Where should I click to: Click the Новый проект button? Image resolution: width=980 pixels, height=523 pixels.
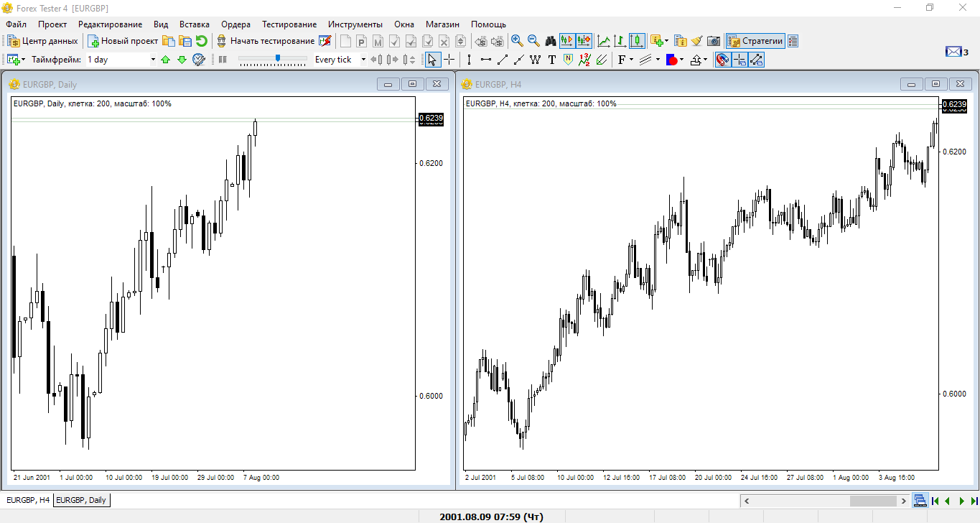click(x=123, y=41)
